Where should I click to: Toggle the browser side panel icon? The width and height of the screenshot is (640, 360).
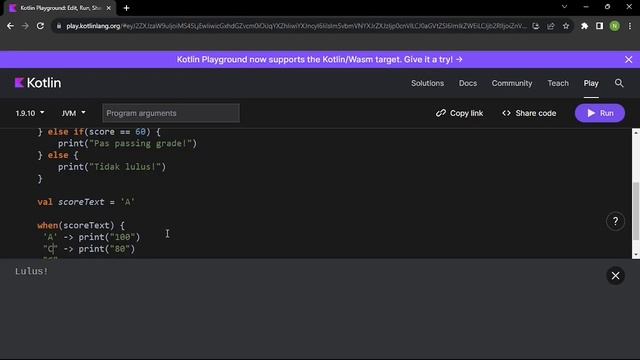pyautogui.click(x=599, y=26)
